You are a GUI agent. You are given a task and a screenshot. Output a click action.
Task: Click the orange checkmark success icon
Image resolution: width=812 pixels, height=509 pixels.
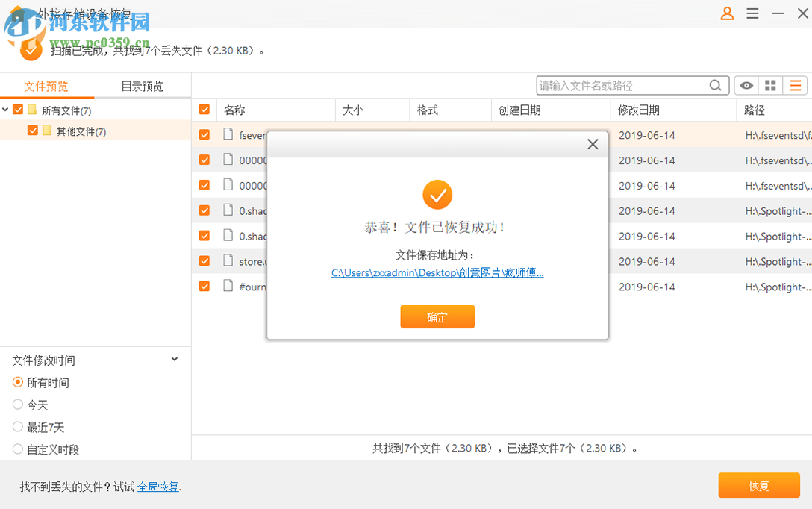coord(437,195)
